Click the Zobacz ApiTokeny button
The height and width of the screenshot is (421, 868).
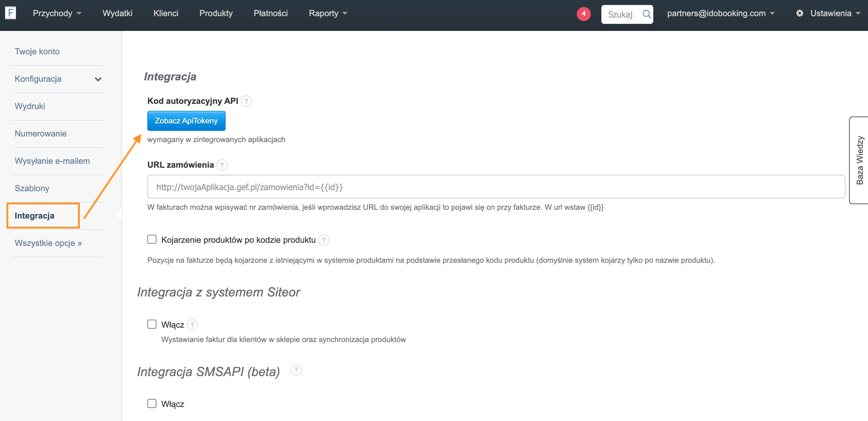click(x=186, y=121)
